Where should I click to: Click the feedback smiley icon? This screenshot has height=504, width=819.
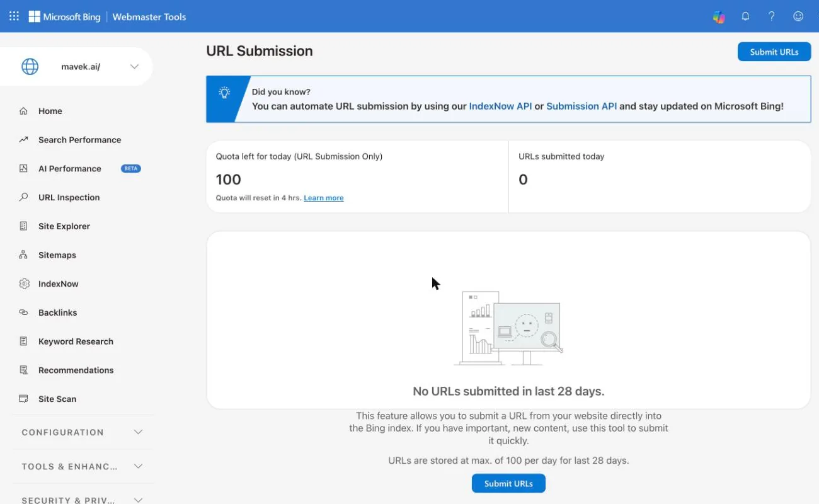pyautogui.click(x=798, y=17)
